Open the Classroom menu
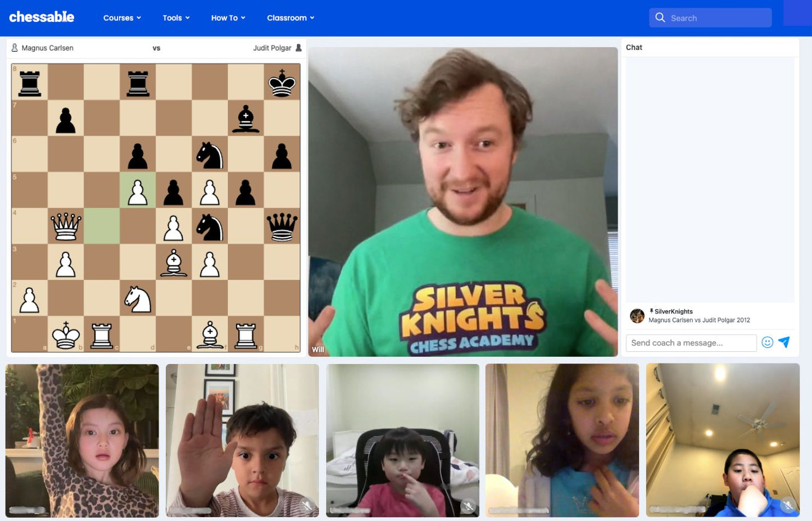 tap(290, 18)
